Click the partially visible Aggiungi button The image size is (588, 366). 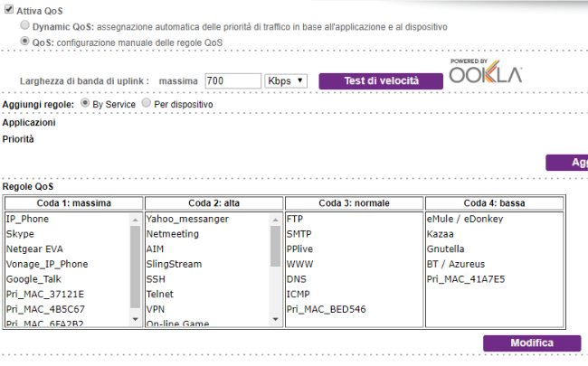(566, 162)
